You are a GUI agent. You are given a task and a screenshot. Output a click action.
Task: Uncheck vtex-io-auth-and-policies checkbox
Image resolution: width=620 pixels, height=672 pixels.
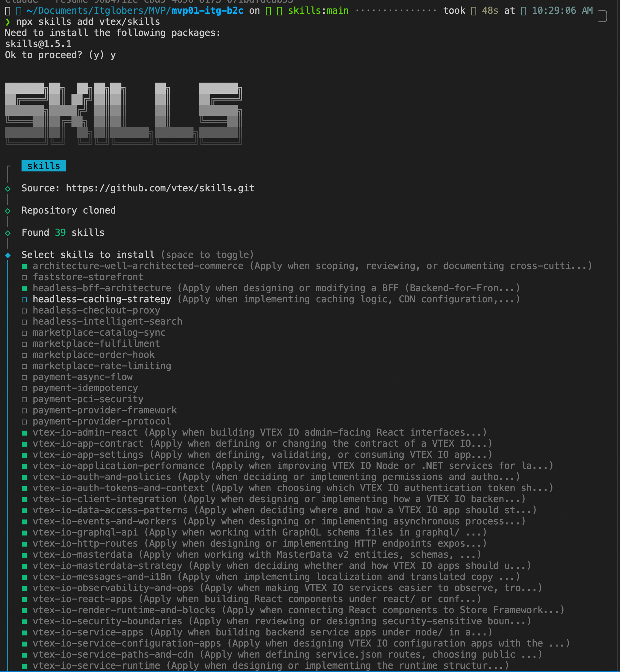24,477
